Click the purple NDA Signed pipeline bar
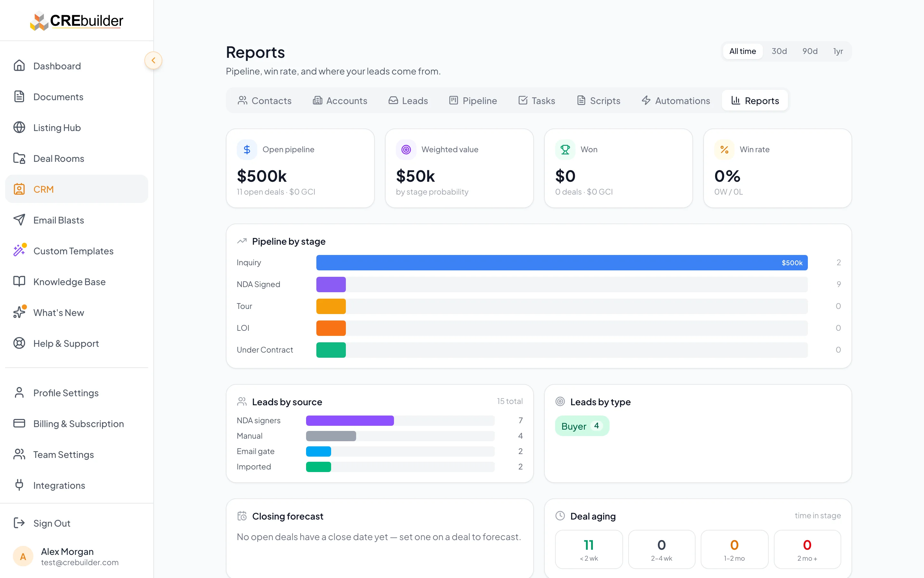924x578 pixels. (331, 285)
